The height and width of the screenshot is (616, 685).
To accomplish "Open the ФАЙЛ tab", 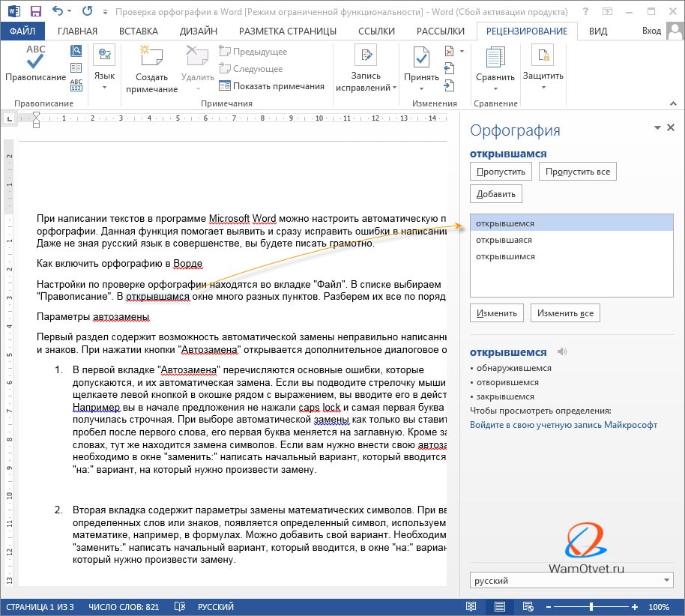I will tap(22, 31).
